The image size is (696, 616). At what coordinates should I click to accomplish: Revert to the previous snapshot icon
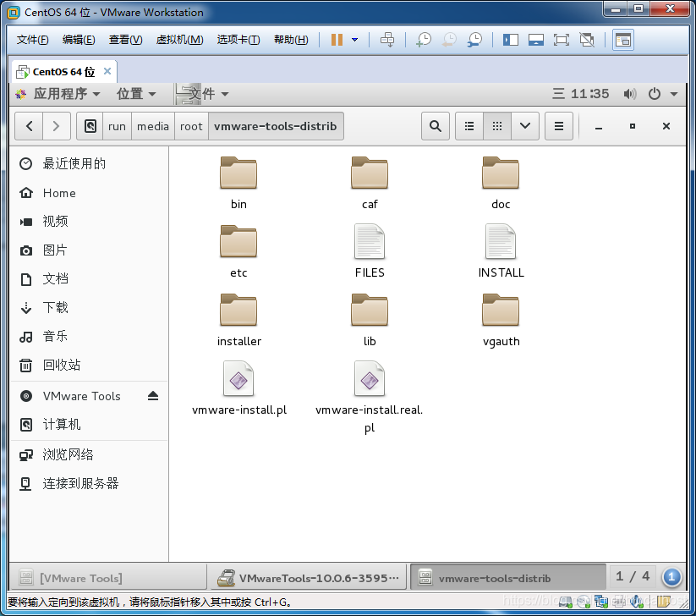click(449, 40)
